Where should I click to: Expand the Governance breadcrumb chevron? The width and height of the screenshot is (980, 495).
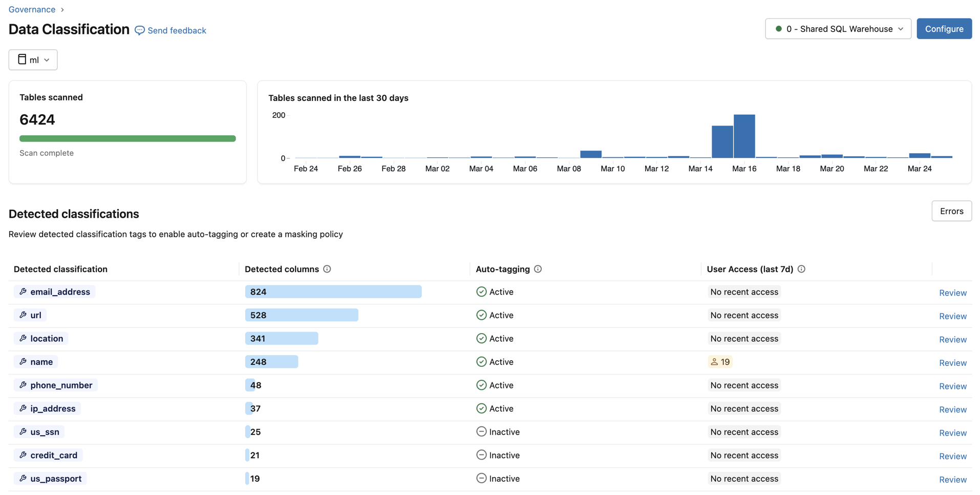click(x=62, y=9)
